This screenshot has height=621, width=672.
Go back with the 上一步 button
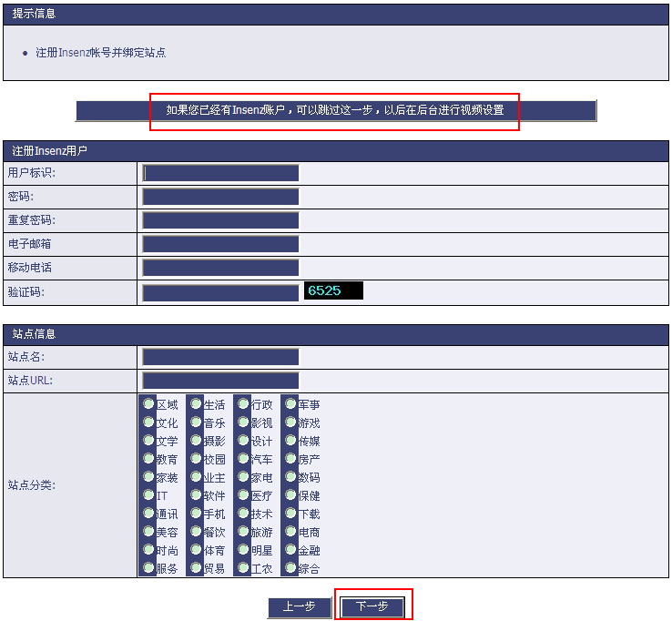point(300,607)
